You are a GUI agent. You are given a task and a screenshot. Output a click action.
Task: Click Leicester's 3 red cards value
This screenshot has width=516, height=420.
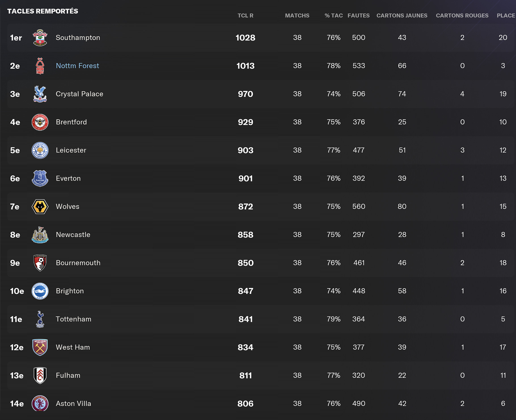[x=462, y=150]
